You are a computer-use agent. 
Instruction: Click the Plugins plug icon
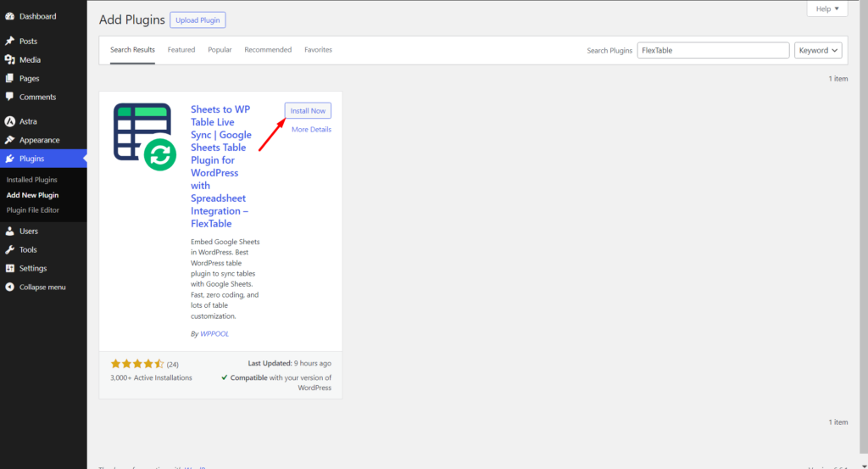point(10,159)
